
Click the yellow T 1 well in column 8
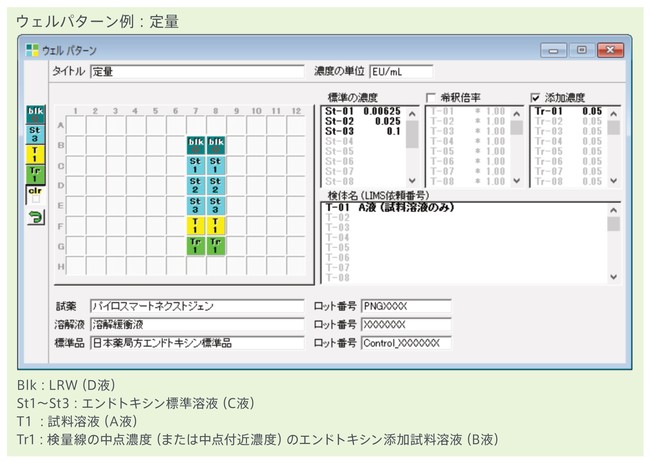216,226
